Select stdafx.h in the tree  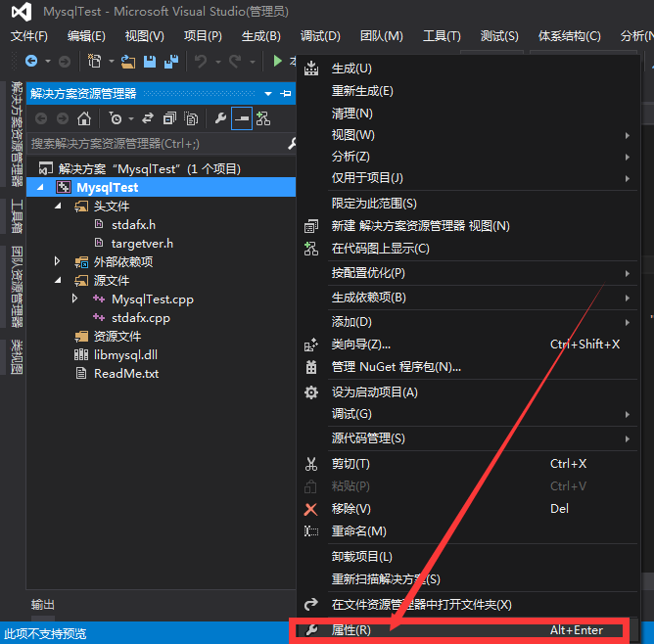[x=133, y=225]
